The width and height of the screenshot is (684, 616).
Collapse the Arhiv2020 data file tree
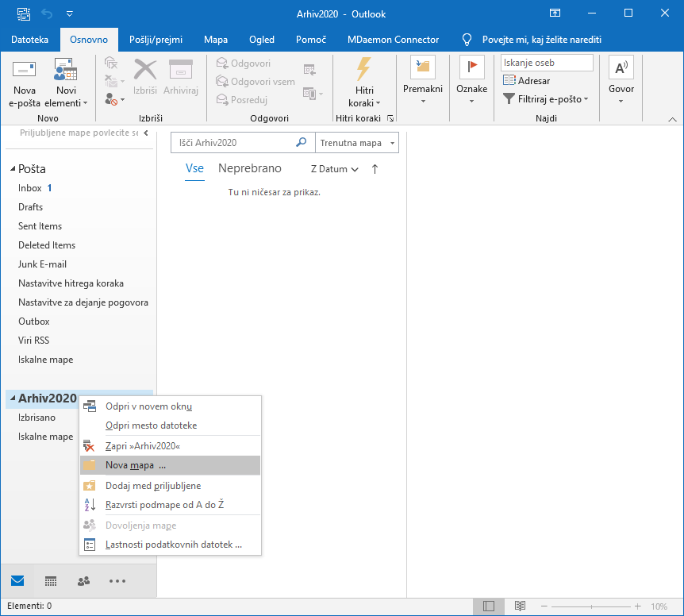(13, 398)
